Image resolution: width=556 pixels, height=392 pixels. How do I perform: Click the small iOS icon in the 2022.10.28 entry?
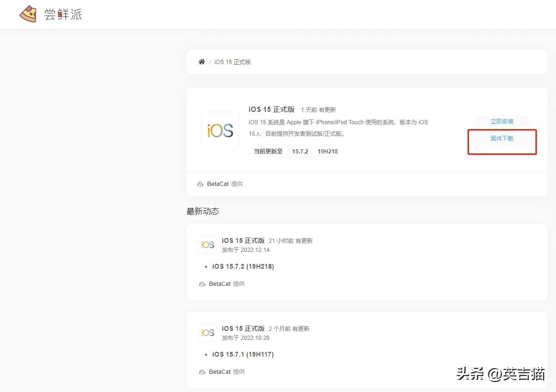(x=207, y=332)
